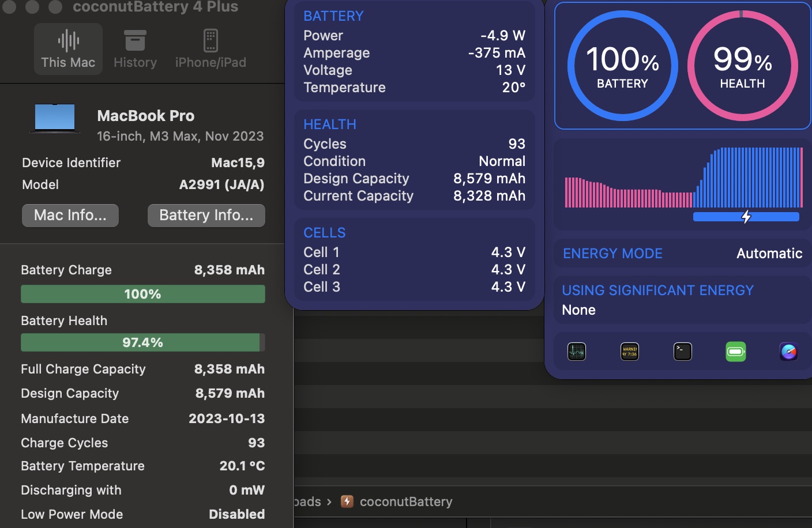Click the Condition Normal value
This screenshot has height=528, width=812.
coord(502,161)
